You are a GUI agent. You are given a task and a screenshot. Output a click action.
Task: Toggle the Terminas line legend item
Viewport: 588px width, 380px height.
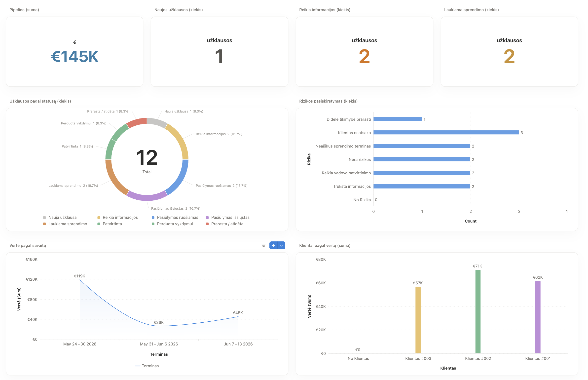[147, 366]
